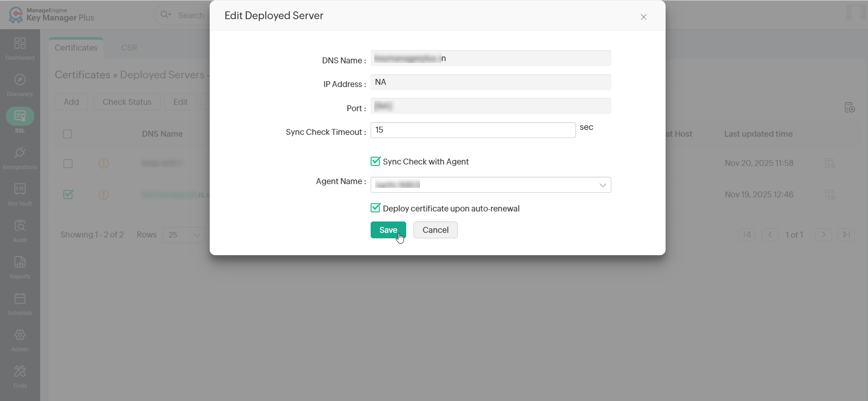Open the Reports sidebar icon
The image size is (868, 401).
click(x=20, y=262)
